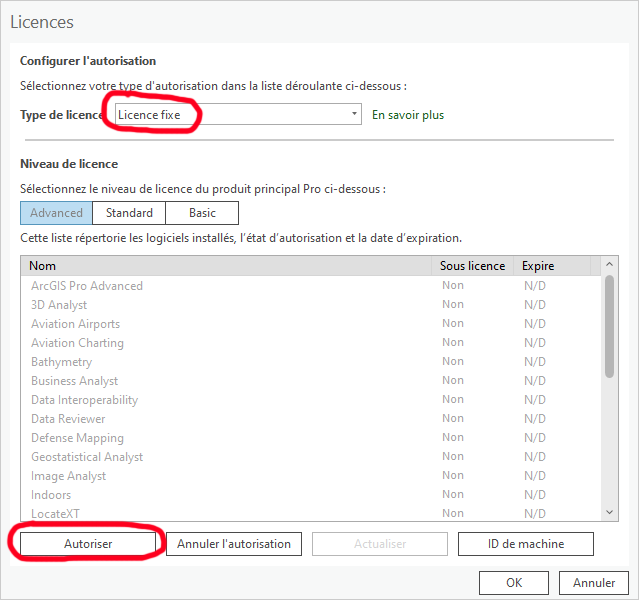Click Annuler l'autorisation button
Viewport: 639px width, 600px height.
pyautogui.click(x=234, y=544)
